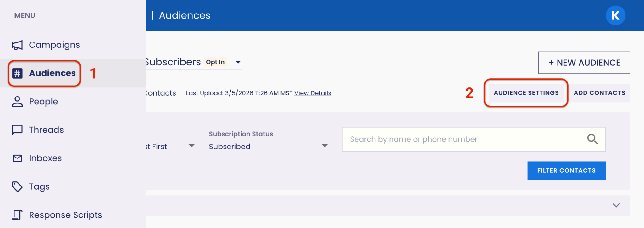Click the search magnifier icon

click(x=592, y=139)
